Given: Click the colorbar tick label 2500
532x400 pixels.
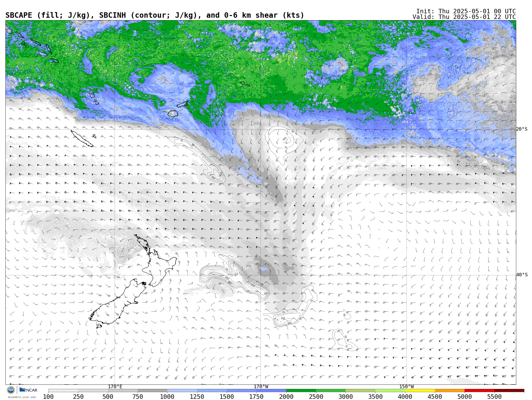Looking at the screenshot, I should [316, 397].
